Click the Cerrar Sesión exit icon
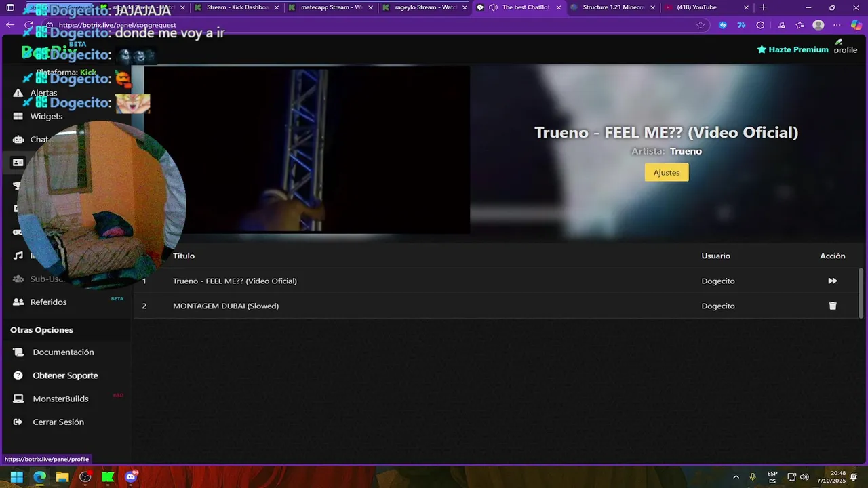The width and height of the screenshot is (868, 488). pyautogui.click(x=18, y=422)
